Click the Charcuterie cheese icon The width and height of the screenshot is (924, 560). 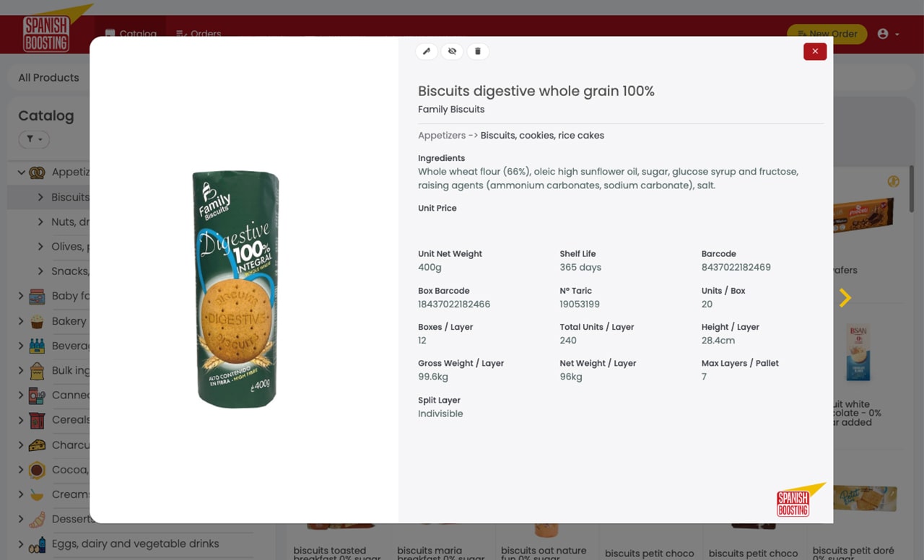[x=37, y=445]
